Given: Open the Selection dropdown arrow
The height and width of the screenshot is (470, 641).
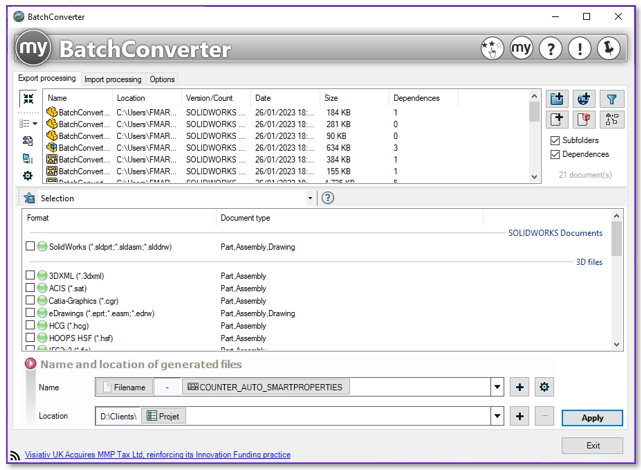Looking at the screenshot, I should pos(310,198).
